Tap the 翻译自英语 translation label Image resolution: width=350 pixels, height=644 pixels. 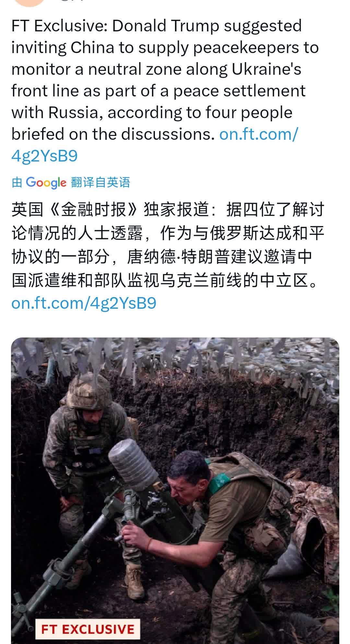(100, 182)
